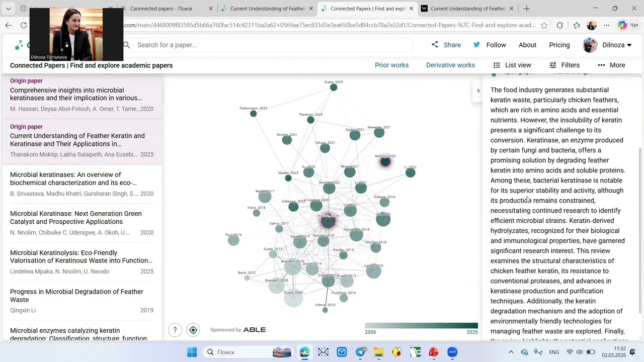The image size is (644, 362).
Task: Bookmark page with star icon
Action: [544, 25]
